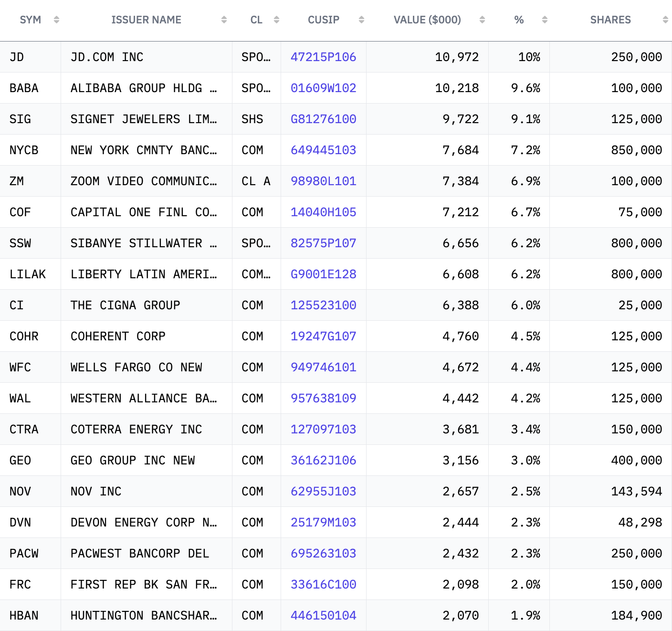Sort by VALUE ($000) arrows icon
The width and height of the screenshot is (672, 631).
point(482,20)
